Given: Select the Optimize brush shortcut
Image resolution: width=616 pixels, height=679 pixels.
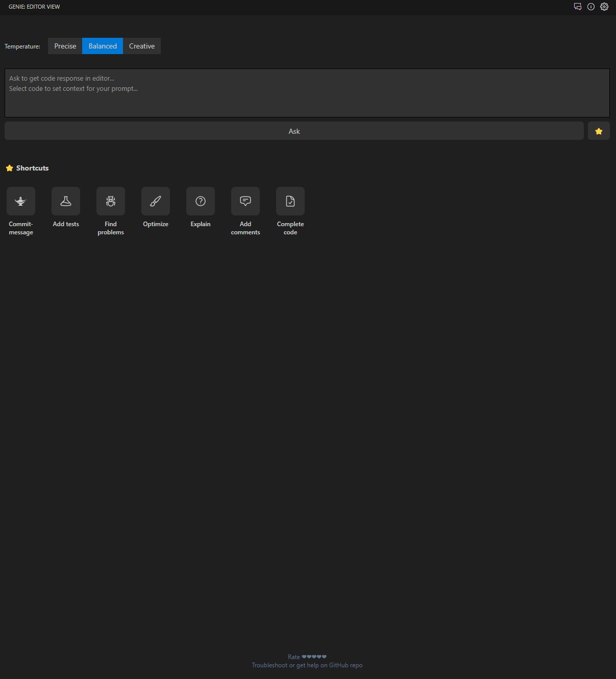Looking at the screenshot, I should pyautogui.click(x=156, y=201).
